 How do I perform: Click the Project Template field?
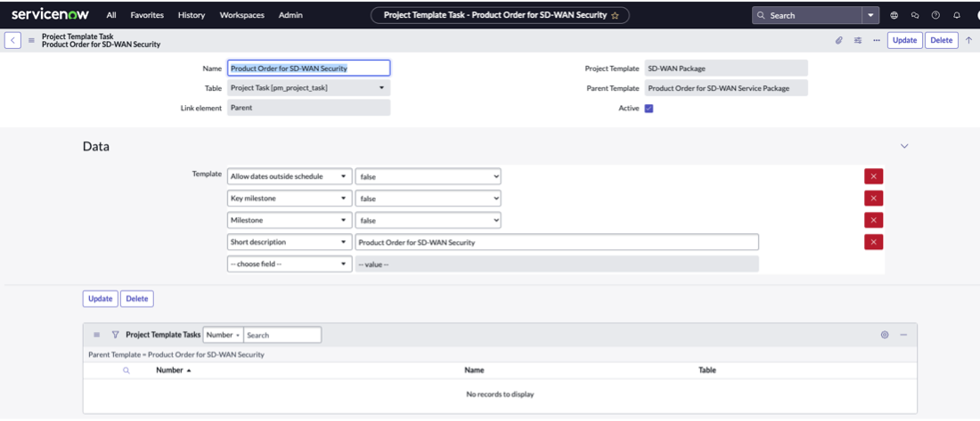(725, 68)
